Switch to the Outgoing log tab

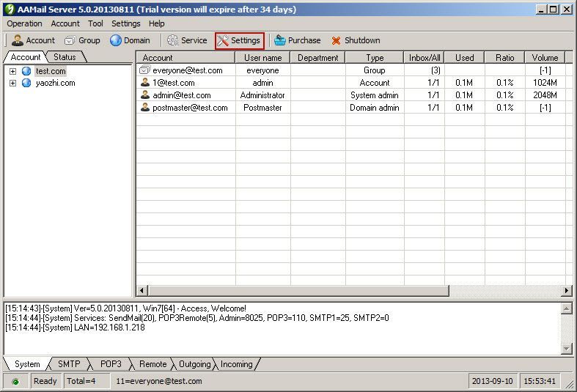point(195,364)
